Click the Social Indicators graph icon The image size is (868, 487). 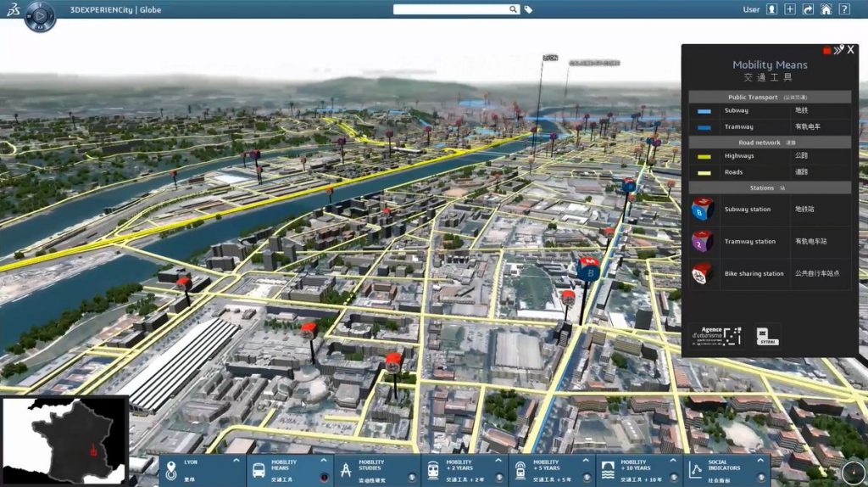pos(695,470)
